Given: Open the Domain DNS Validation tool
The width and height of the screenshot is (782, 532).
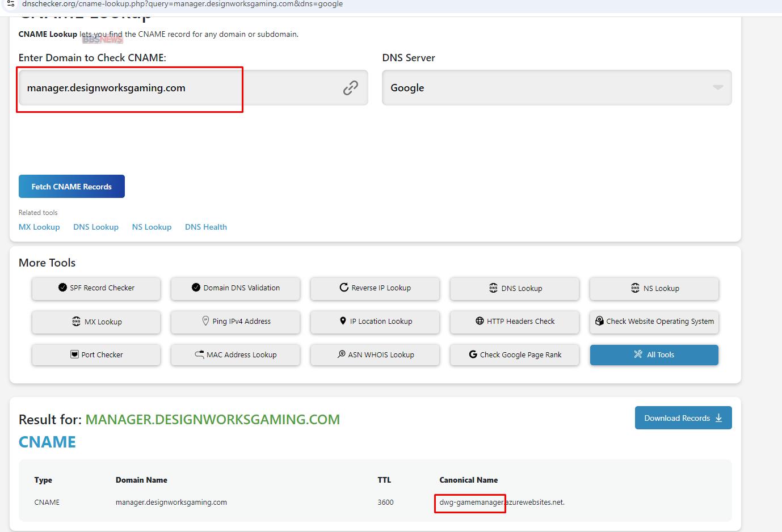Looking at the screenshot, I should pyautogui.click(x=235, y=288).
